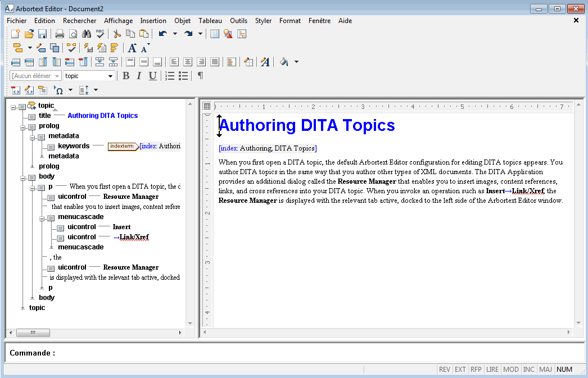Toggle Underline formatting
Screen dimensions: 588x378
[152, 76]
